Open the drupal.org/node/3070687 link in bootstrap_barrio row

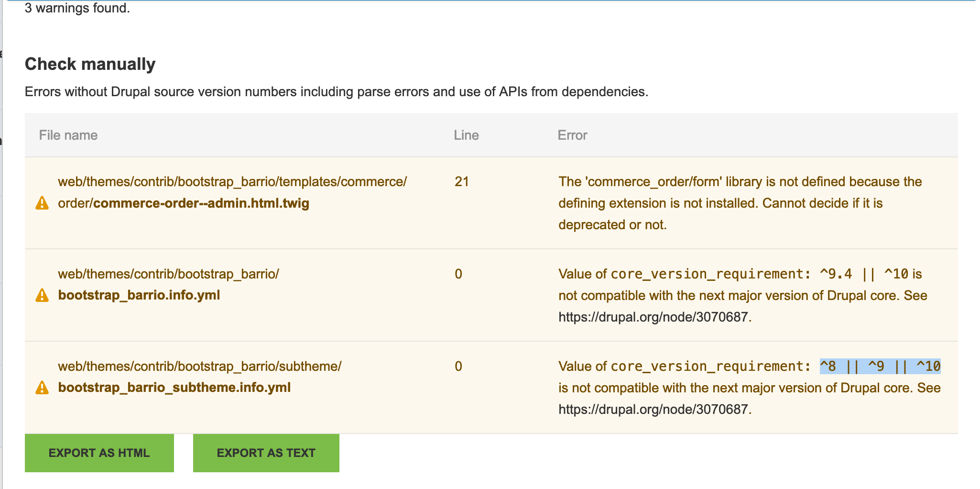(653, 316)
